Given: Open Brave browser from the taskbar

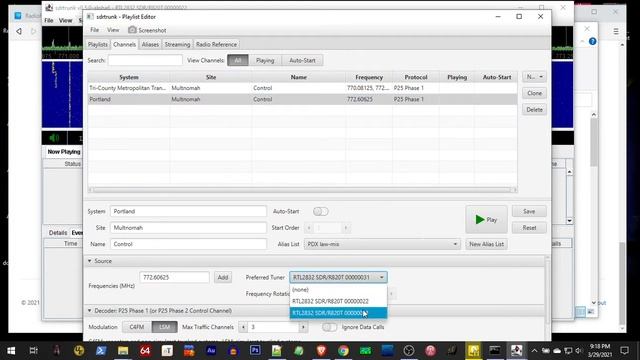Looking at the screenshot, I should [x=321, y=351].
